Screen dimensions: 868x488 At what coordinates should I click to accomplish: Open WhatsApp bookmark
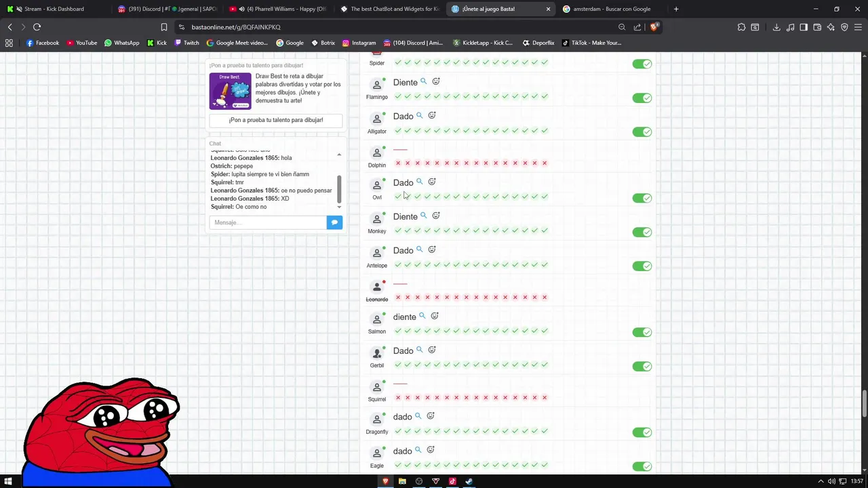tap(122, 43)
